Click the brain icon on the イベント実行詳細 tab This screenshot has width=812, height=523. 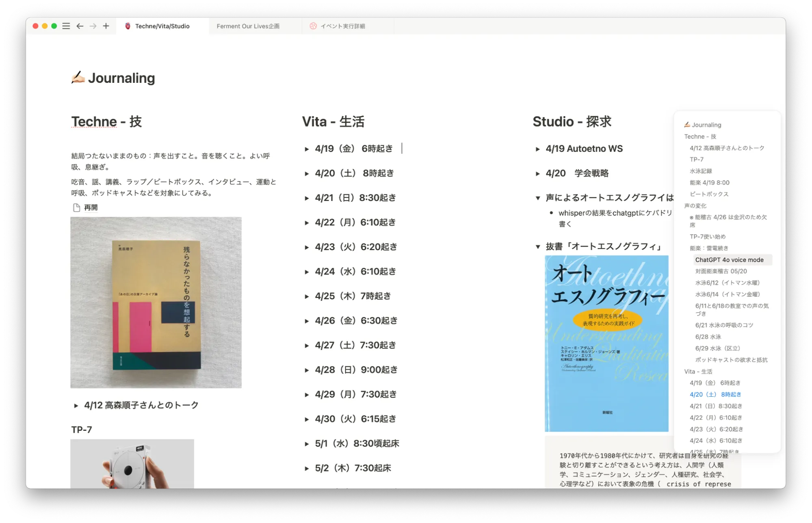(x=313, y=26)
